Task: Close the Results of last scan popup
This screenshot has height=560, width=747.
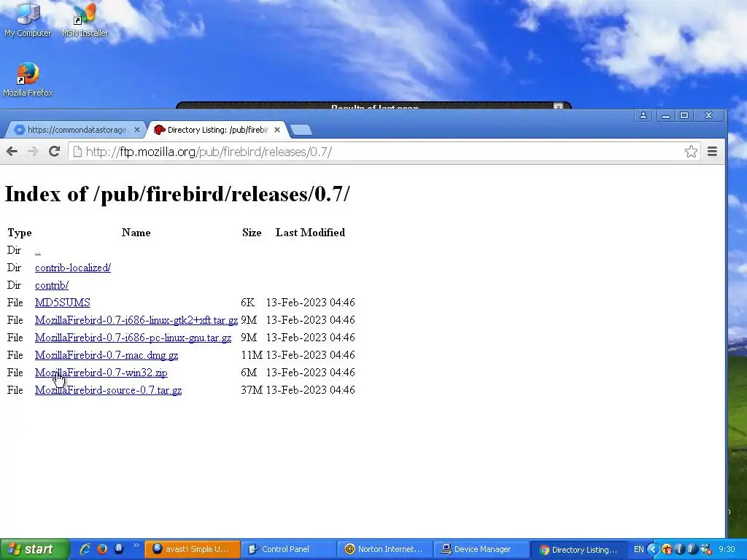Action: coord(558,106)
